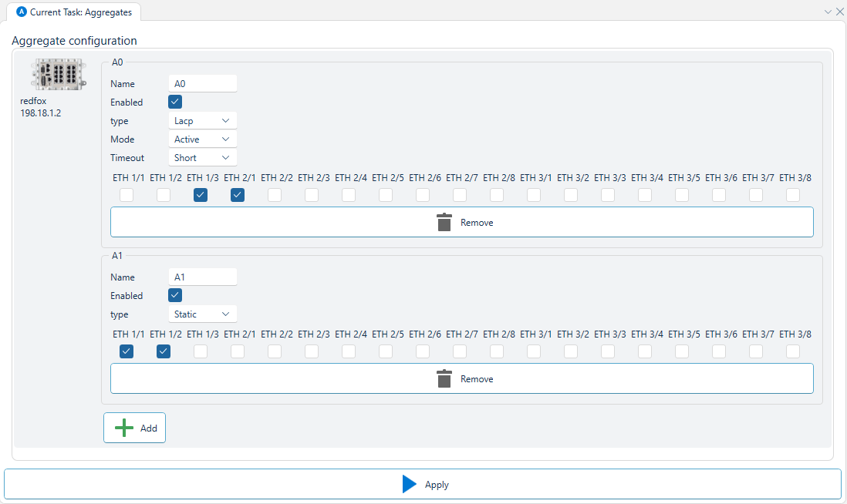Open the A1 type Static dropdown
847x504 pixels.
pyautogui.click(x=202, y=314)
